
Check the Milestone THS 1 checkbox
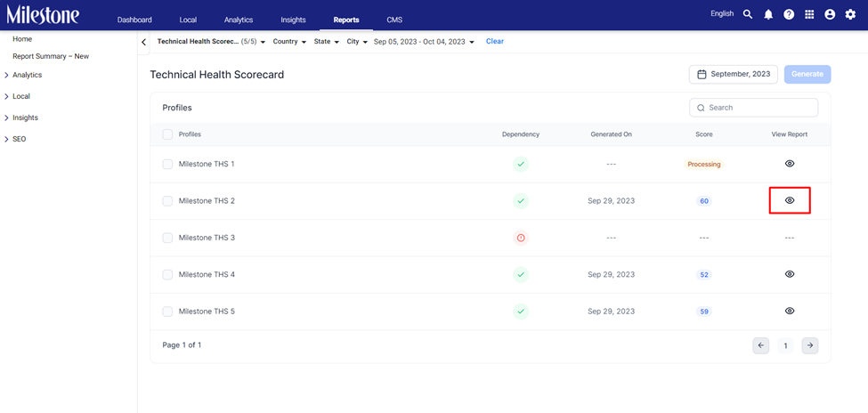(x=167, y=165)
